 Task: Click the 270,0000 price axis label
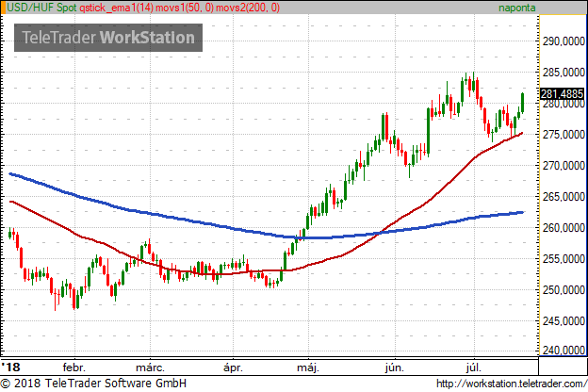[x=563, y=166]
